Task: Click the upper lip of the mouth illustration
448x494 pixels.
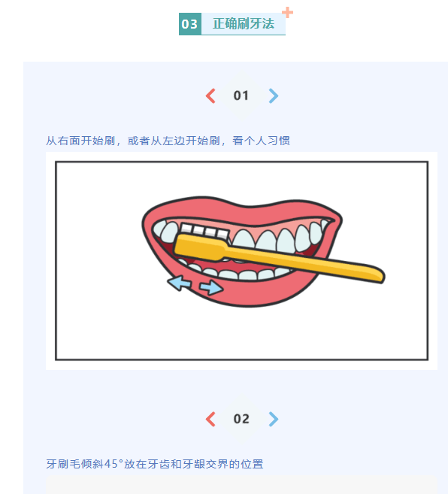Action: click(243, 210)
